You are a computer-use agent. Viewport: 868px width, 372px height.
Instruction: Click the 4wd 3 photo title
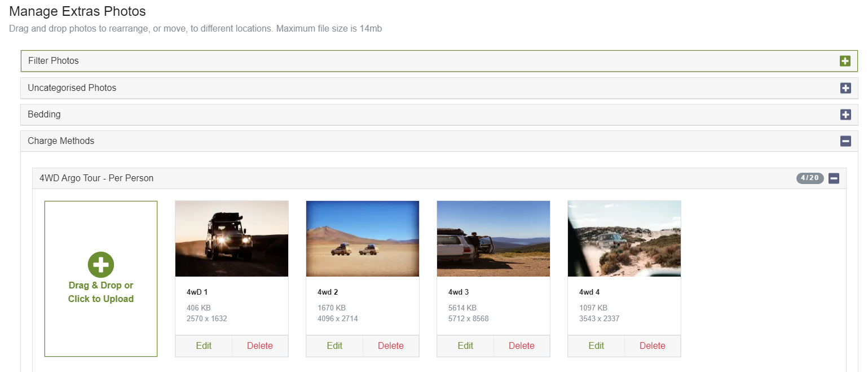(x=459, y=292)
